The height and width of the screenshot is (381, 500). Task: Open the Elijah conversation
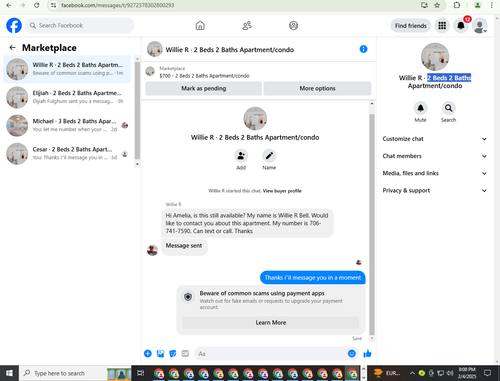click(67, 97)
